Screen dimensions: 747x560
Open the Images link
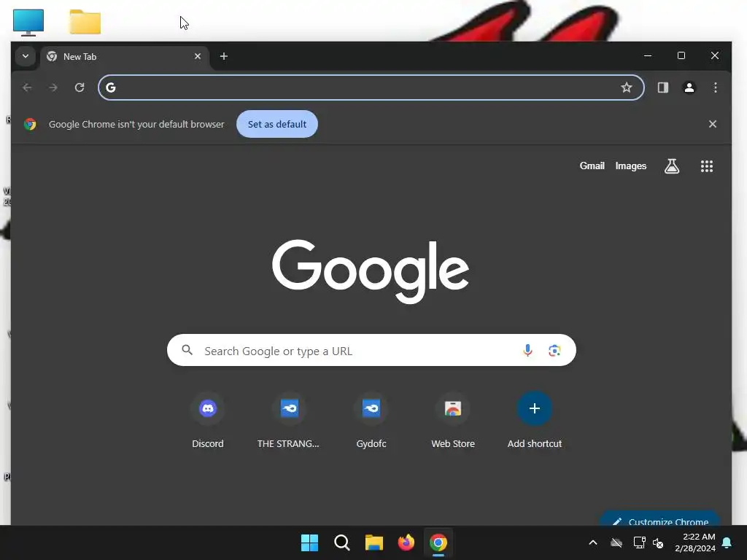[x=631, y=166]
